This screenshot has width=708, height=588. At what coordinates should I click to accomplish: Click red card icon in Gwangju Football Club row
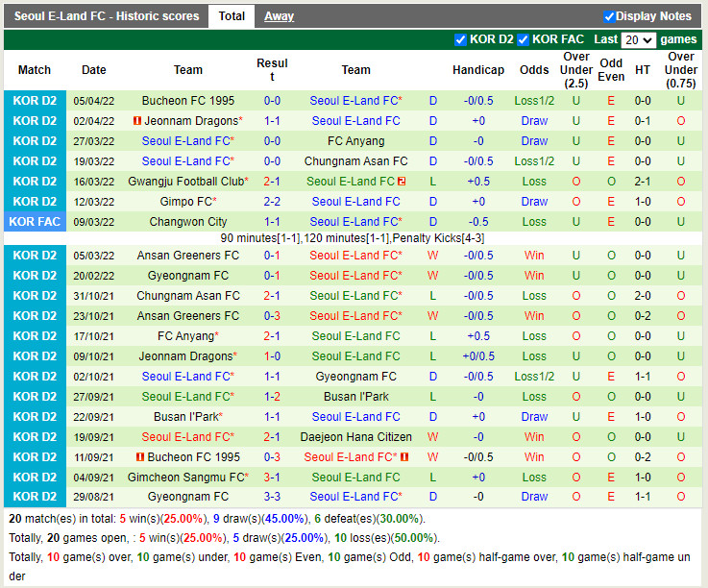pos(401,182)
